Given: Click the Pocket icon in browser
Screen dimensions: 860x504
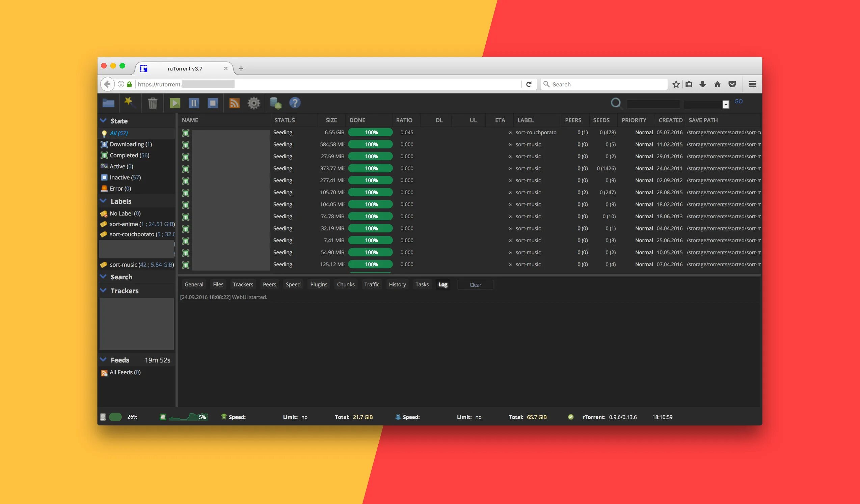Looking at the screenshot, I should pos(732,84).
